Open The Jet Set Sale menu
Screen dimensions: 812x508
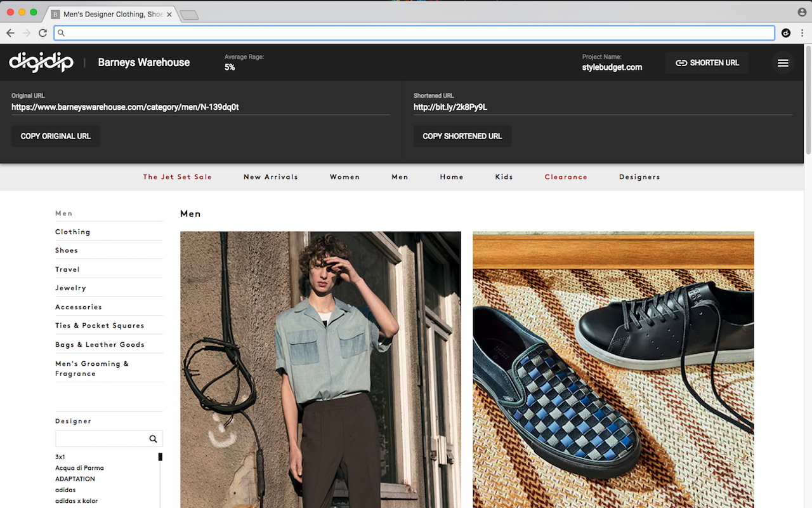(x=177, y=177)
